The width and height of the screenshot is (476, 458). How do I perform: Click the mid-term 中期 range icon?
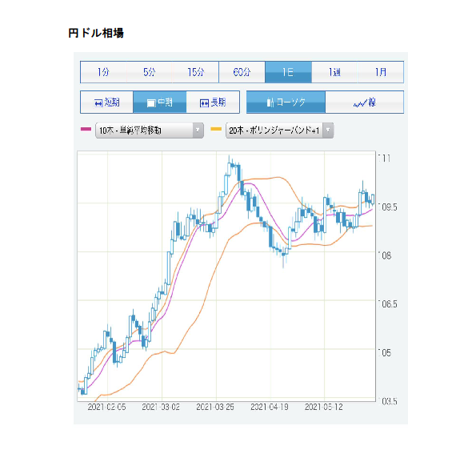click(151, 103)
